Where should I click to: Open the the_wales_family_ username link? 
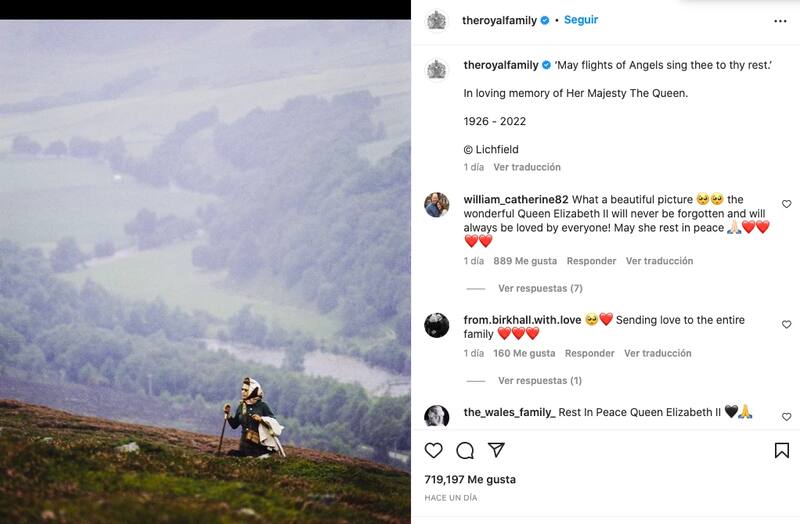[x=509, y=412]
